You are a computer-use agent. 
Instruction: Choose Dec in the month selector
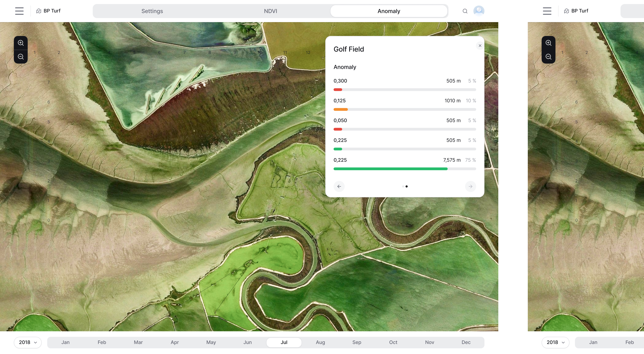(466, 342)
